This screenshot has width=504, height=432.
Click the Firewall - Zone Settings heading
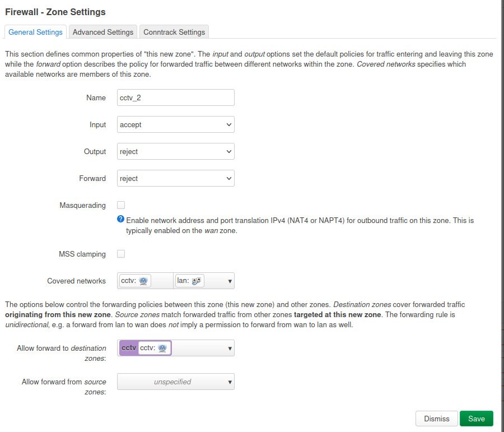[55, 12]
